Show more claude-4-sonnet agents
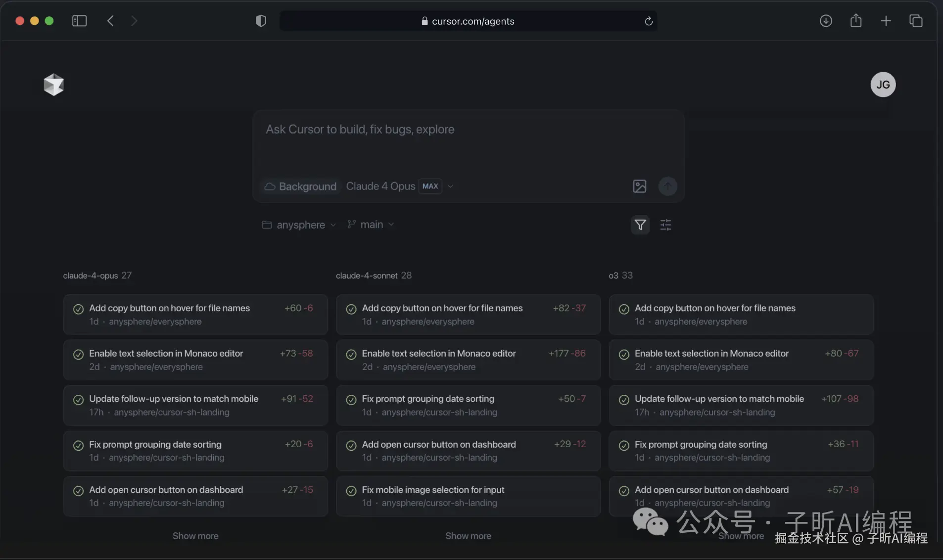The width and height of the screenshot is (943, 560). click(468, 536)
